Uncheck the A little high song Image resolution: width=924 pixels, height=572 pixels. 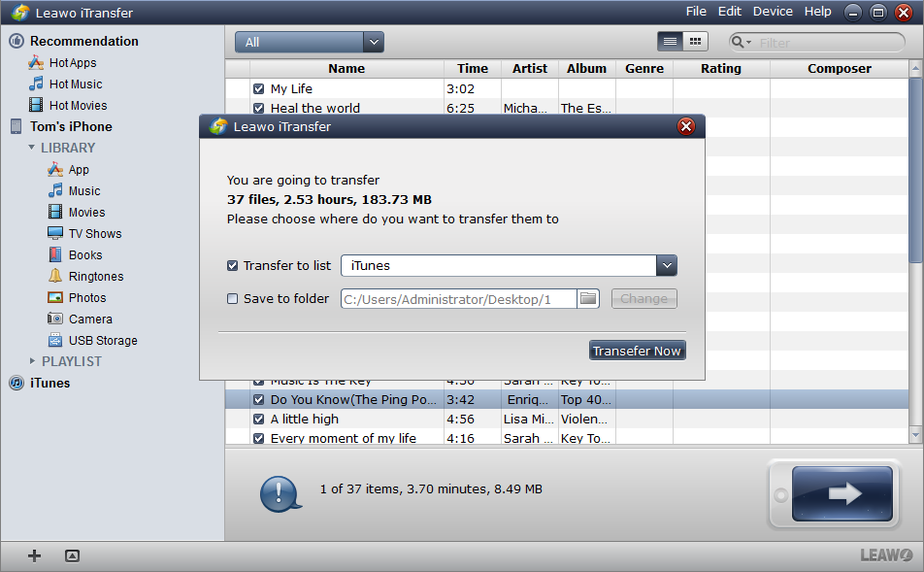pos(258,419)
